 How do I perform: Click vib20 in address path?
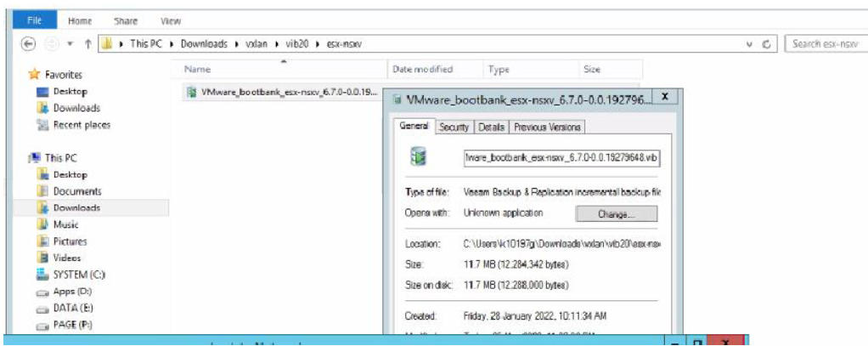[297, 44]
